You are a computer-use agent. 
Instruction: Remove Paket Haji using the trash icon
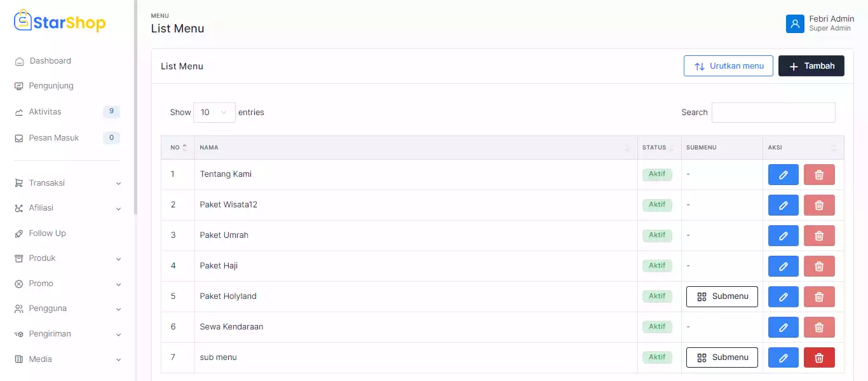[818, 267]
